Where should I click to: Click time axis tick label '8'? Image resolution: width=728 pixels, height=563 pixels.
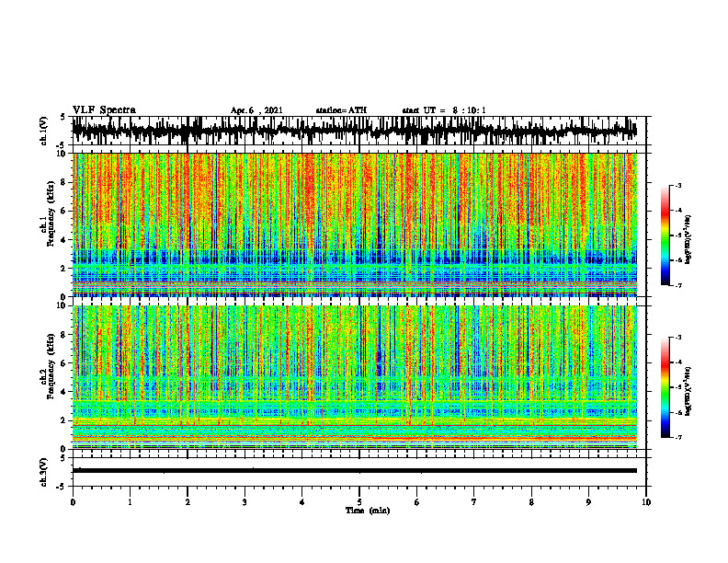pos(531,502)
